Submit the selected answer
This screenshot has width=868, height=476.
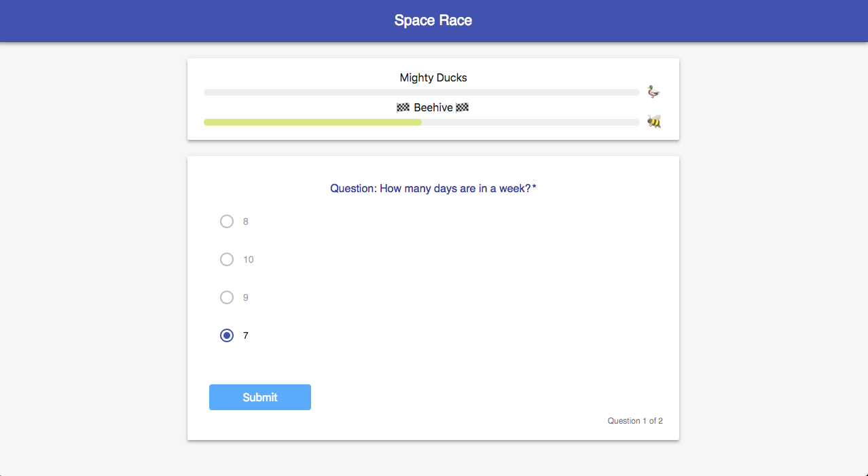coord(260,397)
